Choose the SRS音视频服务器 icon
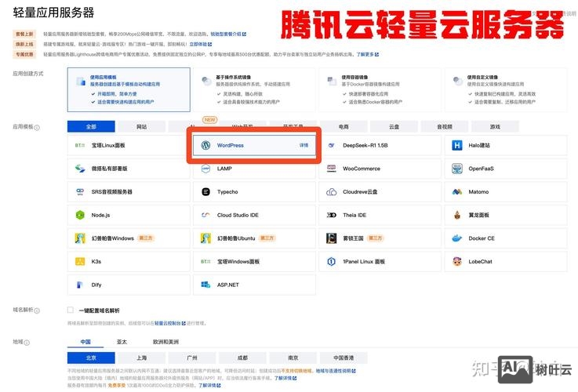Screen dimensions: 578x392 point(80,191)
